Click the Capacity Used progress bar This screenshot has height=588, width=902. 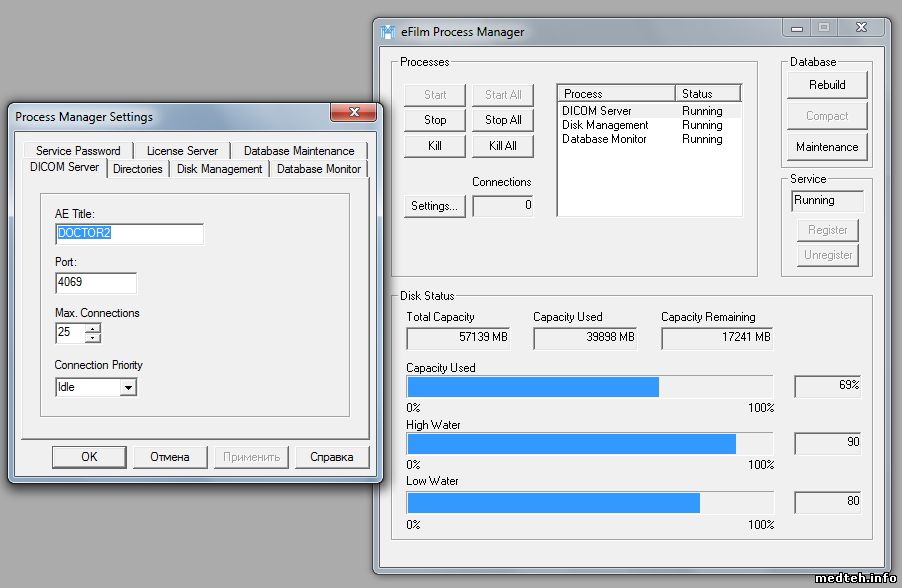tap(589, 386)
